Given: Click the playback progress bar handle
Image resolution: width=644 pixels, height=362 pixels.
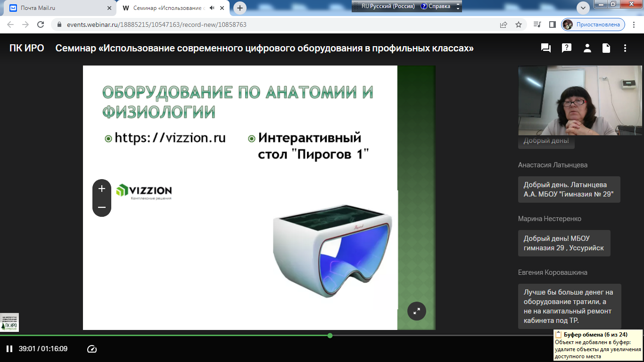Looking at the screenshot, I should click(330, 336).
